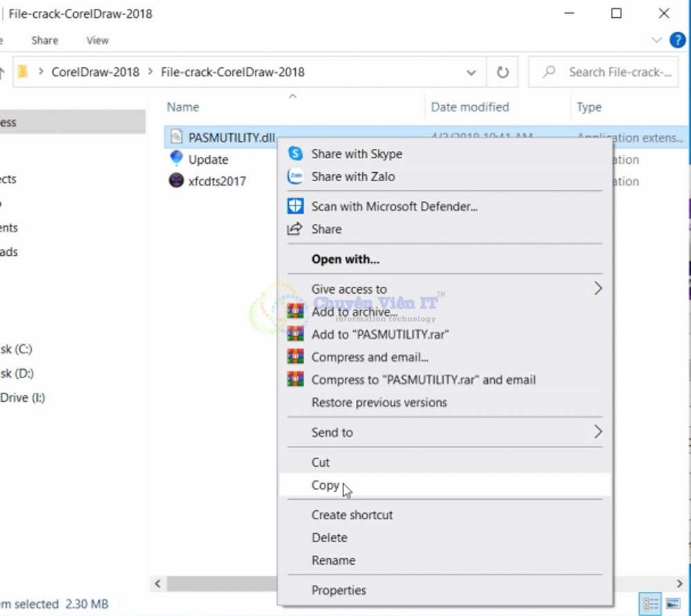Viewport: 691px width, 616px height.
Task: Open the View ribbon tab
Action: 97,40
